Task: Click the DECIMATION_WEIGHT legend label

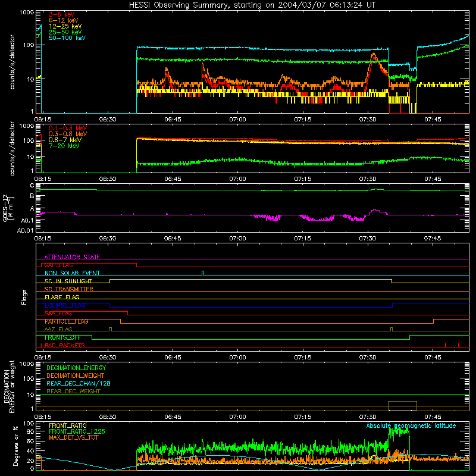Action: (x=76, y=376)
